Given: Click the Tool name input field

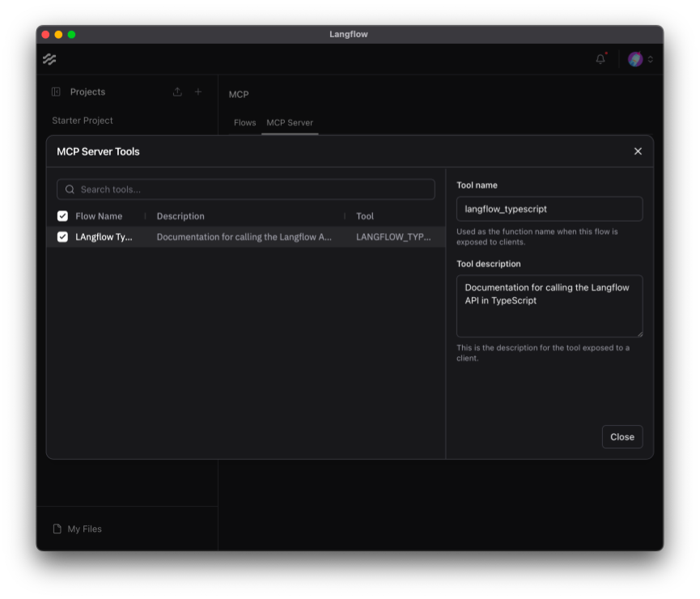Looking at the screenshot, I should (549, 209).
